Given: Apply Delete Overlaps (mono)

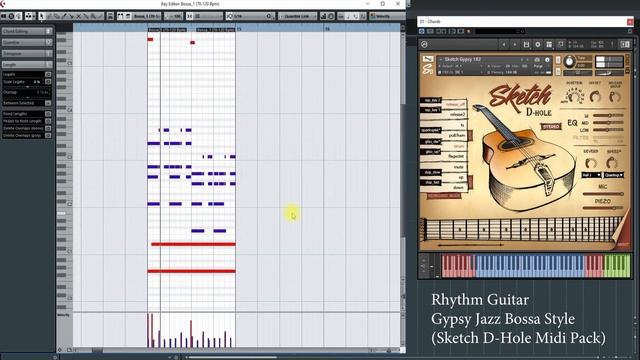Looking at the screenshot, I should click(48, 128).
